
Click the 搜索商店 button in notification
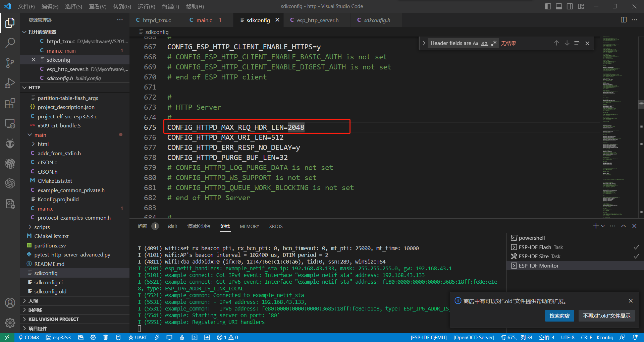tap(559, 316)
